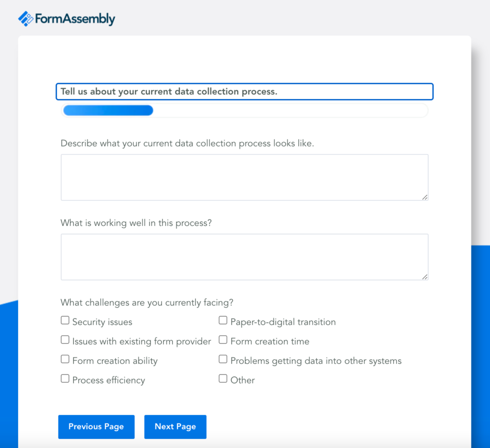Image resolution: width=490 pixels, height=448 pixels.
Task: Click the resize handle of the second textarea
Action: (x=425, y=277)
